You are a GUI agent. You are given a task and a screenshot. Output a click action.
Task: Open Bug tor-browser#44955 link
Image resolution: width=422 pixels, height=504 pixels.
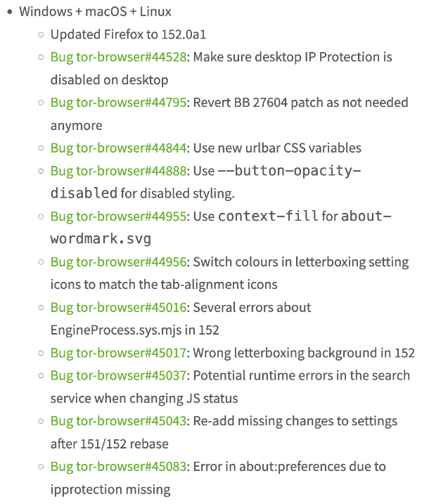[x=118, y=217]
